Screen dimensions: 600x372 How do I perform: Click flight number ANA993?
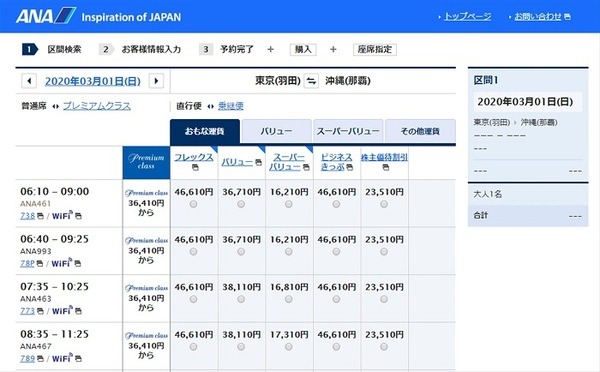pyautogui.click(x=36, y=251)
